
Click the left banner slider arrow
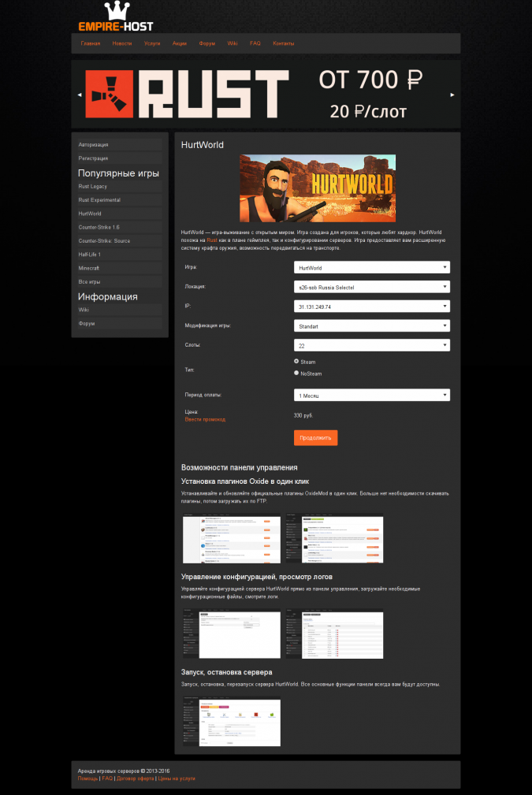pos(79,95)
